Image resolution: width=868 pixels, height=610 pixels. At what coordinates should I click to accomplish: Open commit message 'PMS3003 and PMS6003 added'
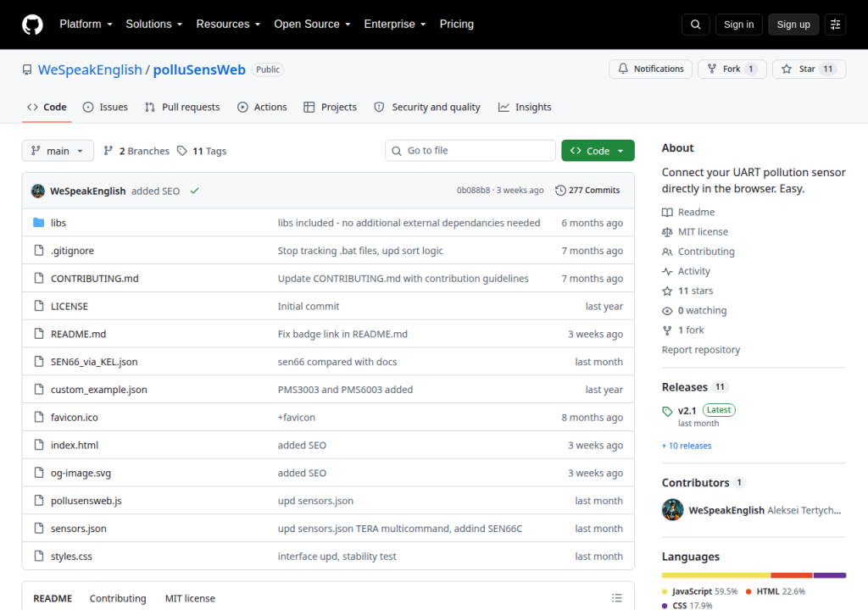point(345,389)
